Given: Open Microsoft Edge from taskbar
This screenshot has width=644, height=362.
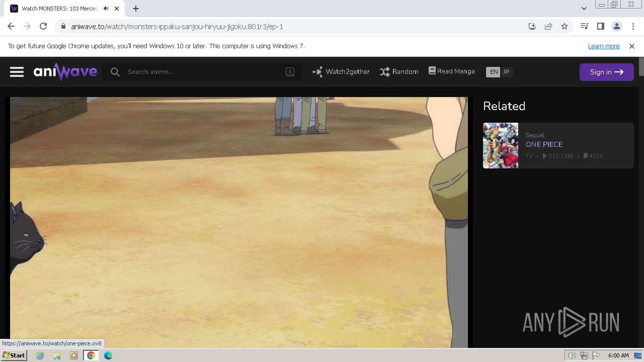Looking at the screenshot, I should pyautogui.click(x=108, y=355).
